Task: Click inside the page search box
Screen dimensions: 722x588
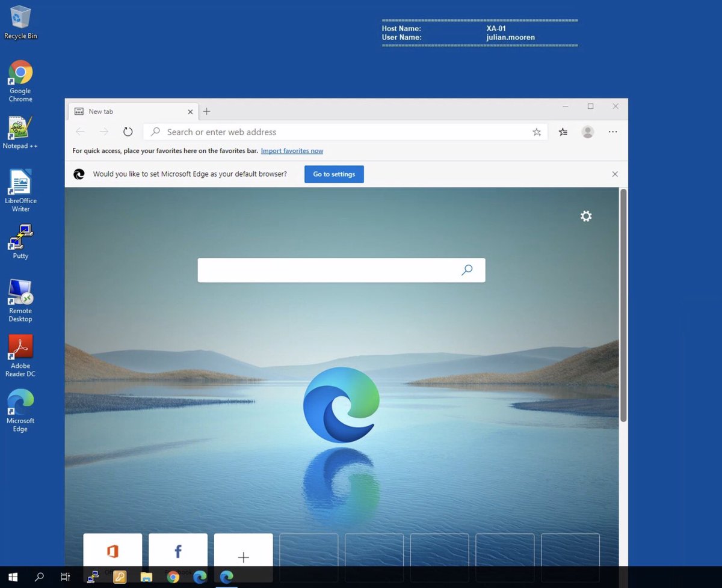Action: (341, 271)
